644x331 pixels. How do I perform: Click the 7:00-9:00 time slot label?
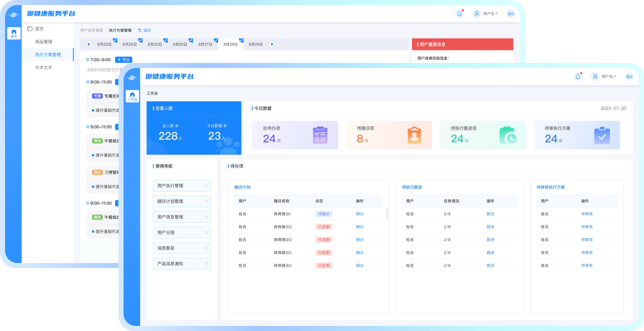click(x=101, y=60)
